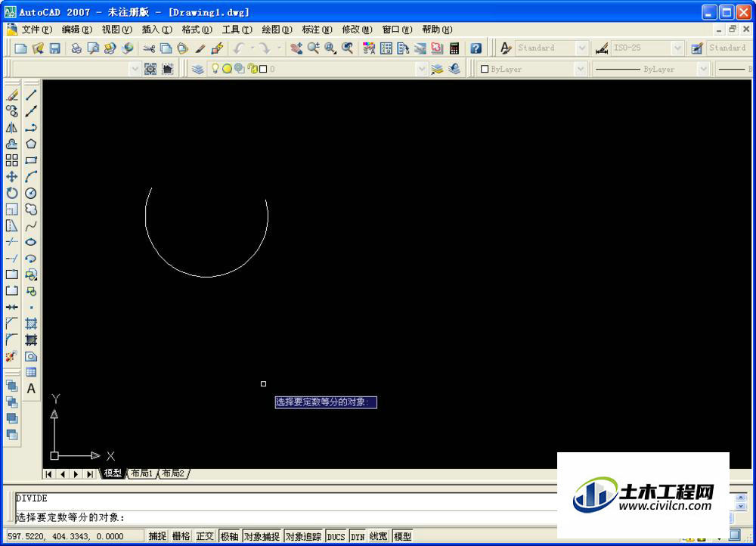Toggle 栅格 (grid) in status bar
756x546 pixels.
[x=181, y=536]
